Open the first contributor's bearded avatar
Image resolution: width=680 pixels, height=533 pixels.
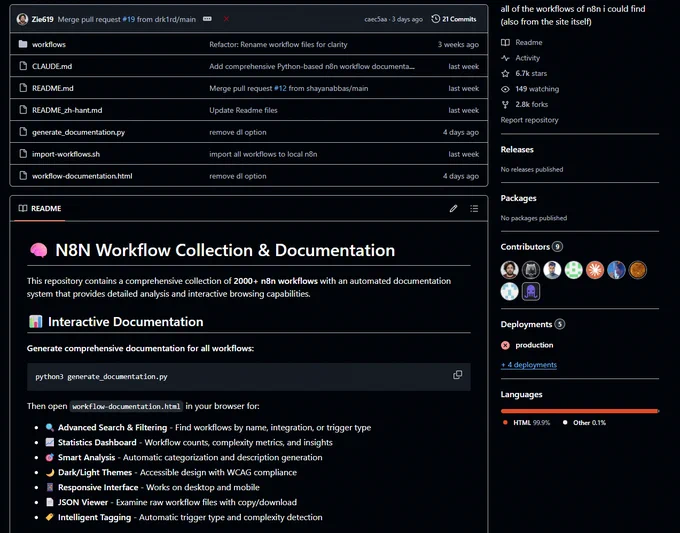click(509, 270)
